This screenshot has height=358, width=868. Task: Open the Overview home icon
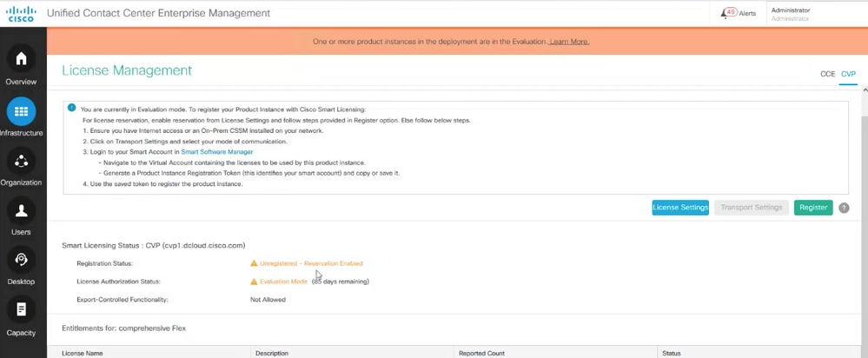[x=21, y=58]
